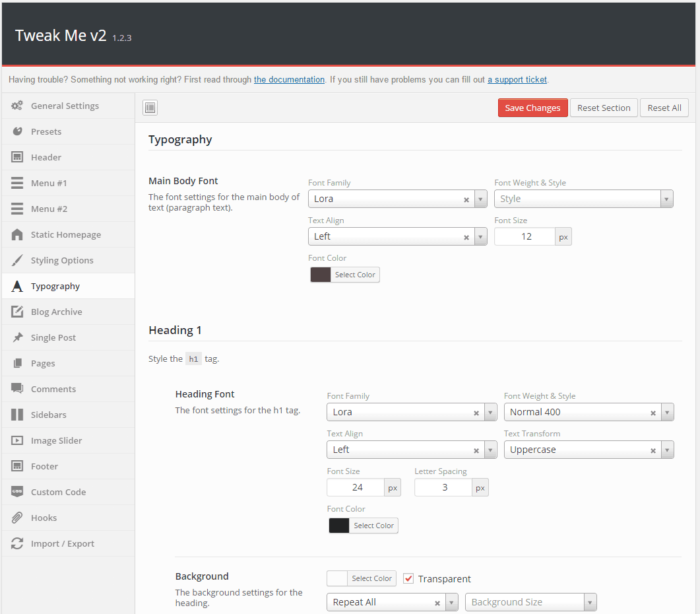Click the Presets icon in sidebar

(17, 131)
